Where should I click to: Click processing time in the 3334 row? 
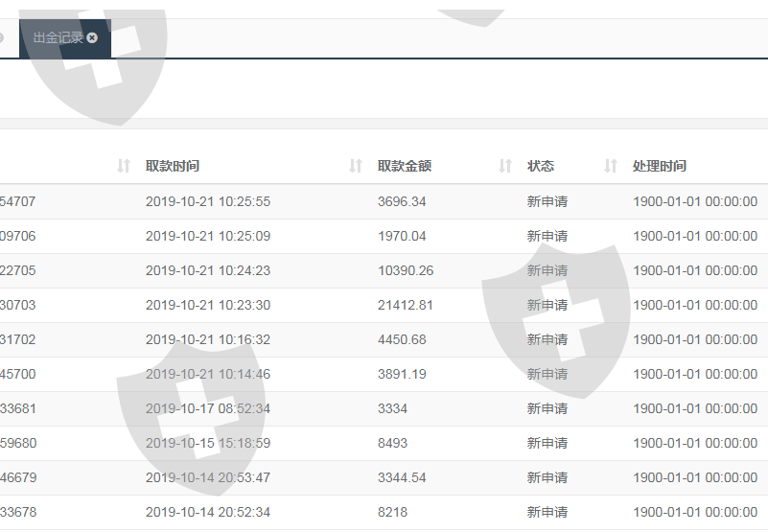tap(695, 408)
